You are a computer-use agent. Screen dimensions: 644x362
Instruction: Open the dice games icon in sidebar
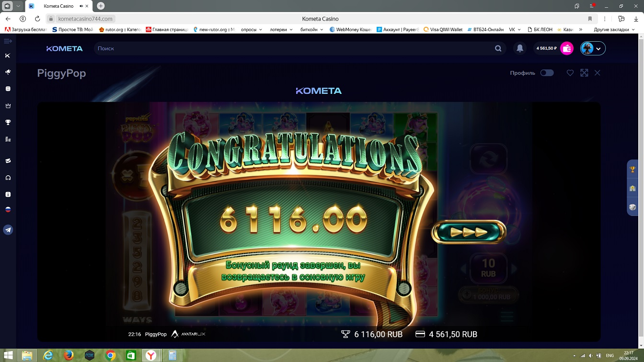click(x=8, y=89)
